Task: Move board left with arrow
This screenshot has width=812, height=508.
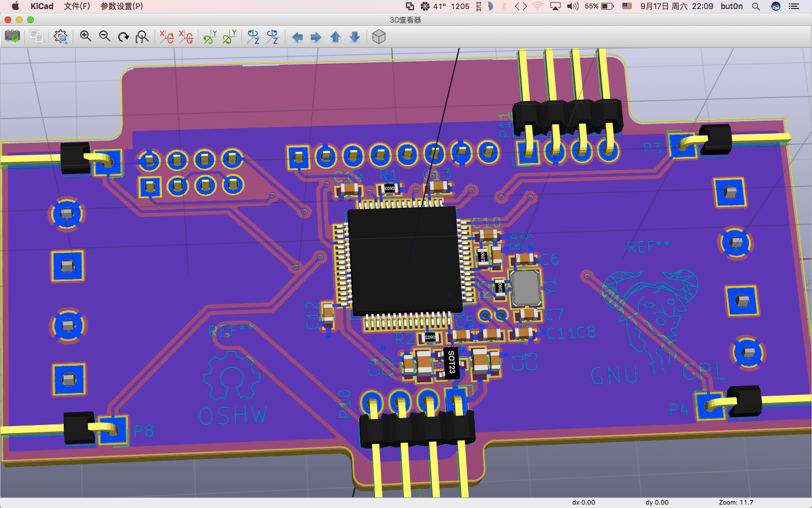Action: 297,37
